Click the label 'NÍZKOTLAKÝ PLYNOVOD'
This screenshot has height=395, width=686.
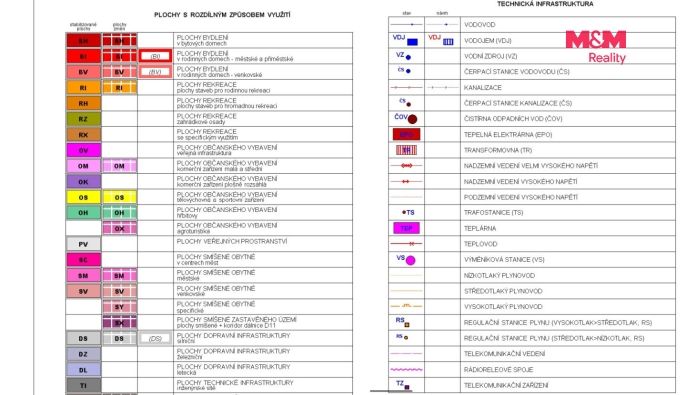(x=499, y=275)
